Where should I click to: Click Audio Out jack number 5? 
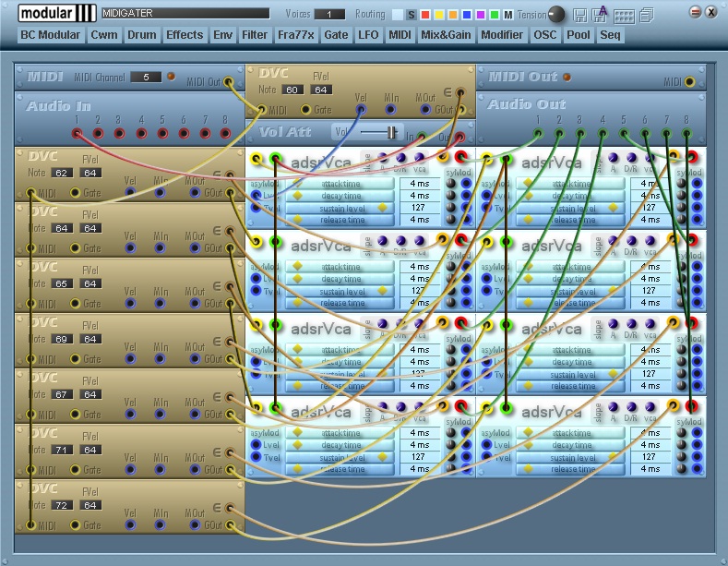click(x=624, y=134)
